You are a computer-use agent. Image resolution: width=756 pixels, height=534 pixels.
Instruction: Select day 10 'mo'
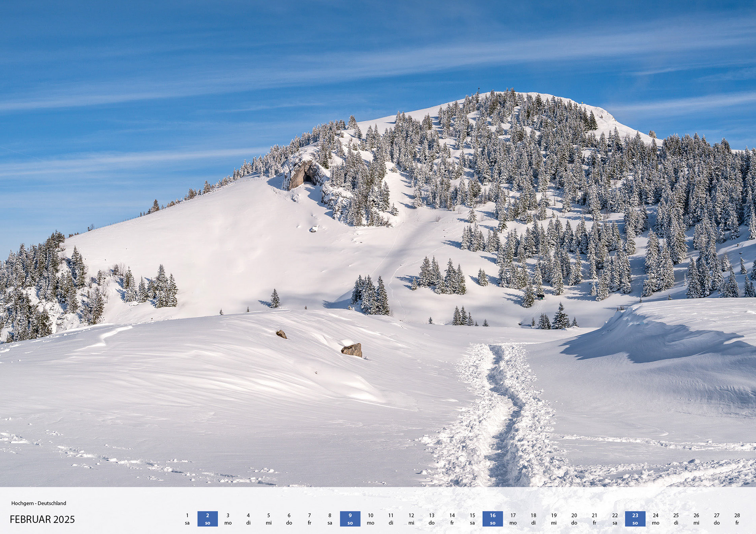tap(371, 519)
